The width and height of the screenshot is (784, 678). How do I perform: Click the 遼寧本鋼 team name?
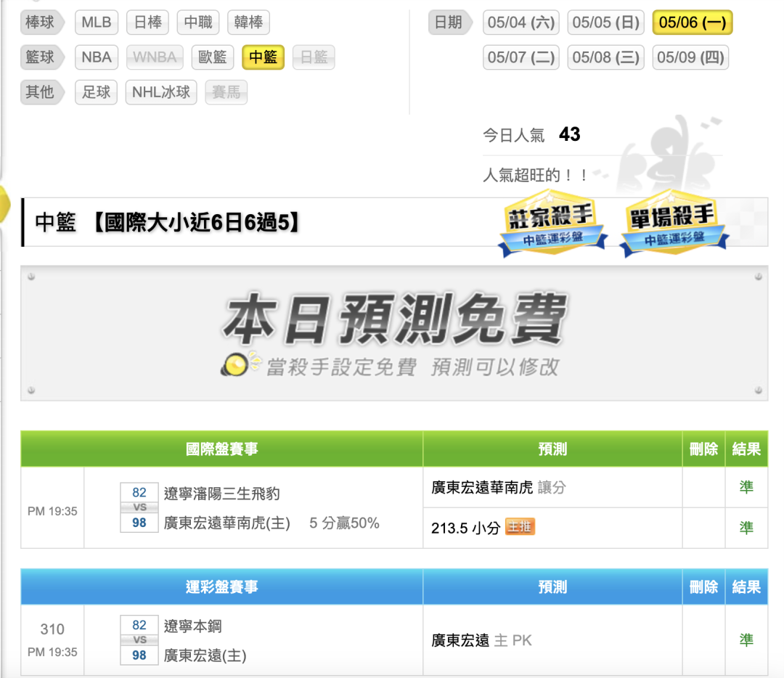193,626
